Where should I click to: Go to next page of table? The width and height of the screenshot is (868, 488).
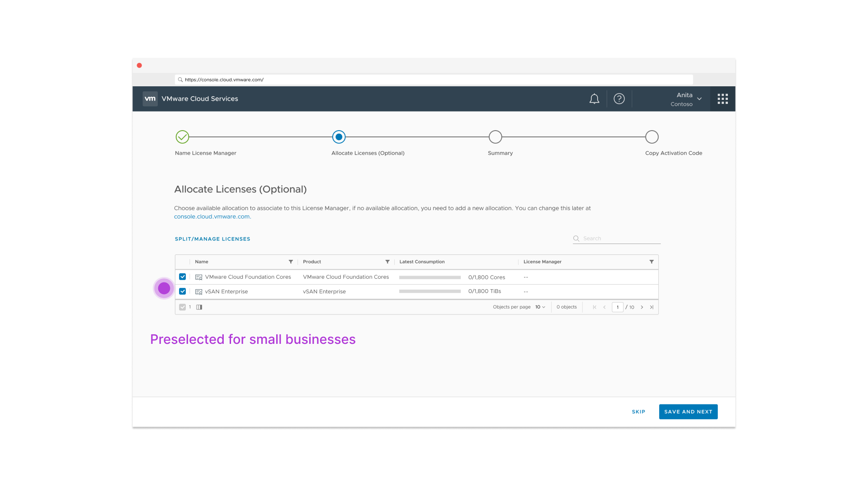642,307
